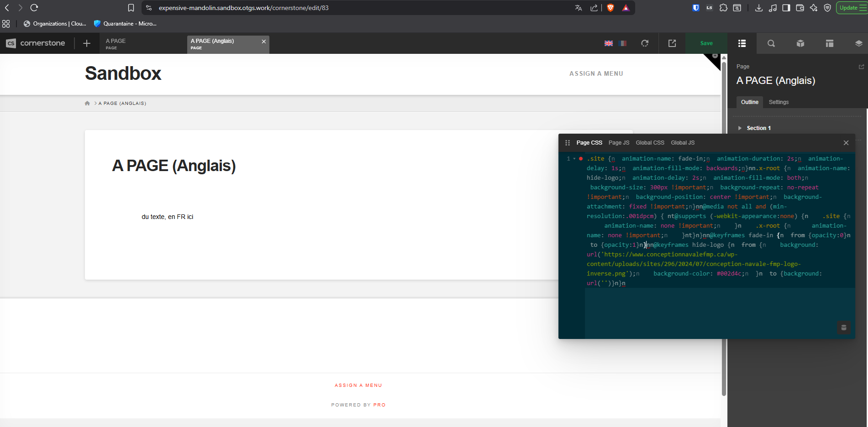Switch to the Page JS tab

[x=619, y=143]
